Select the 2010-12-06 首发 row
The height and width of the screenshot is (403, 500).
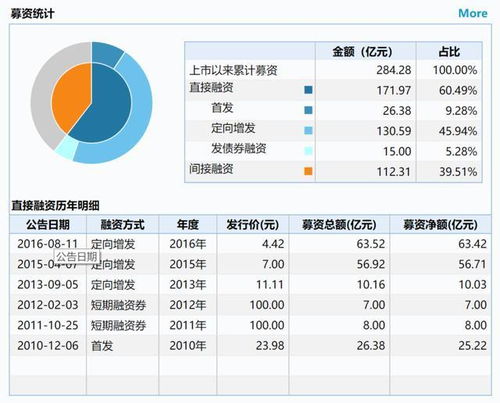[x=250, y=346]
